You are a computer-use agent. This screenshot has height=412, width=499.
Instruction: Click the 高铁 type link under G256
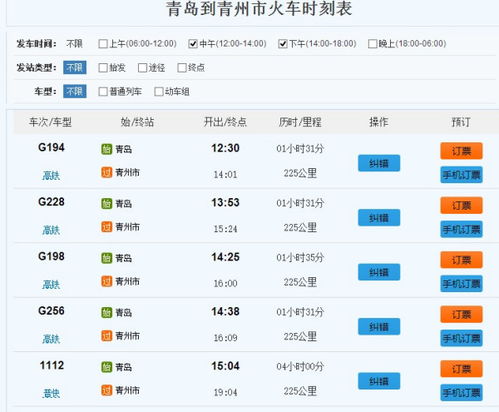point(51,339)
